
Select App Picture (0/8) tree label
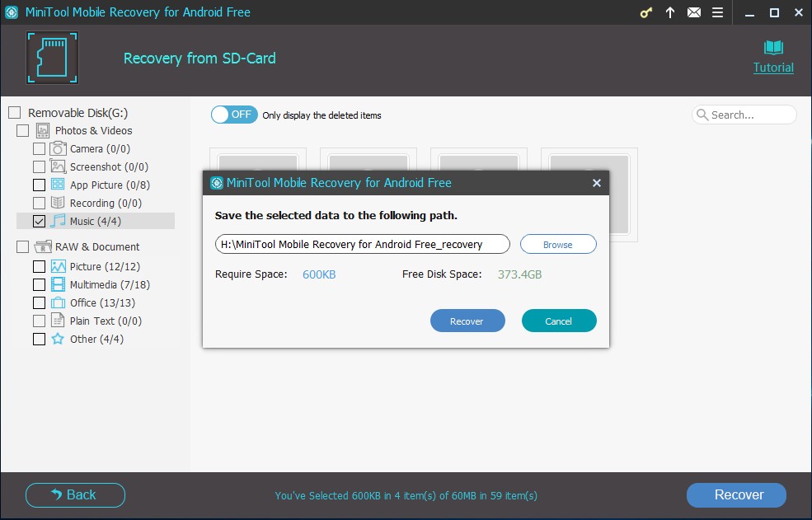click(110, 185)
